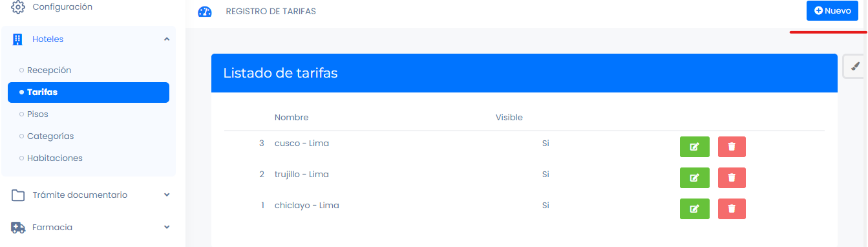Collapse the Hoteles menu chevron
The width and height of the screenshot is (868, 247).
click(167, 39)
